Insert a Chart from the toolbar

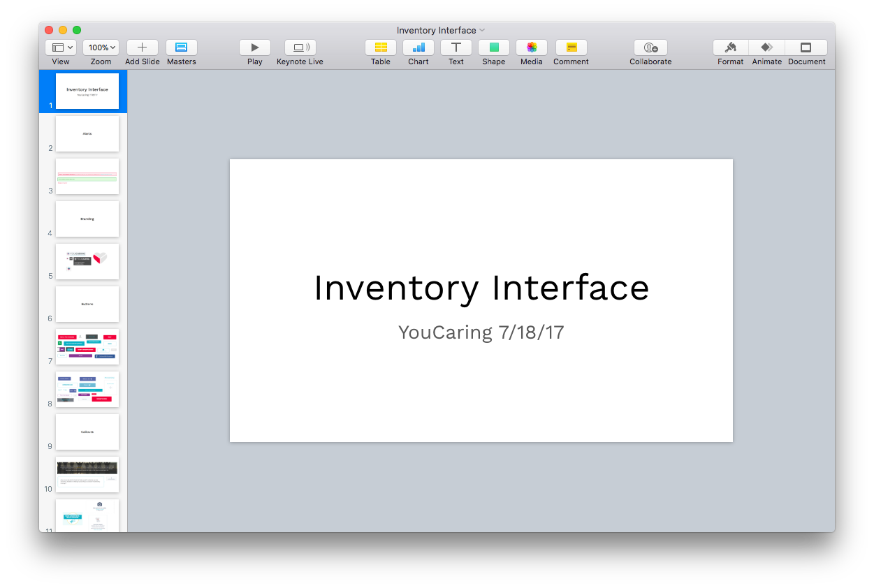(418, 47)
